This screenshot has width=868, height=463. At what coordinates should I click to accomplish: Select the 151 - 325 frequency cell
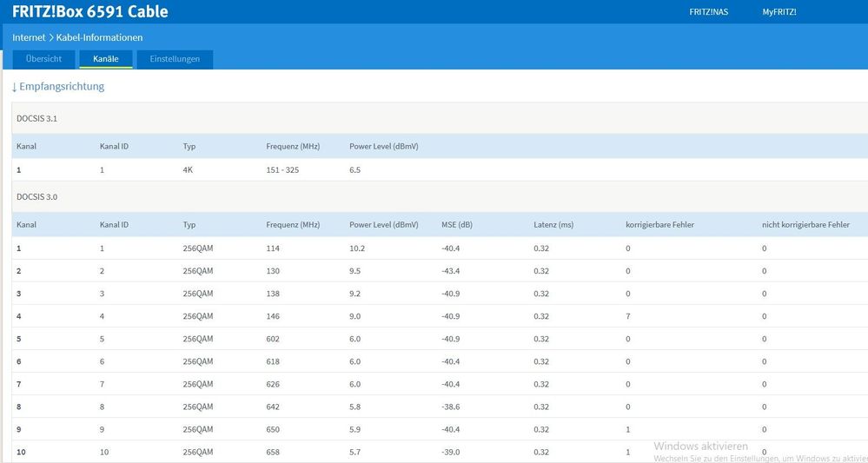click(282, 170)
